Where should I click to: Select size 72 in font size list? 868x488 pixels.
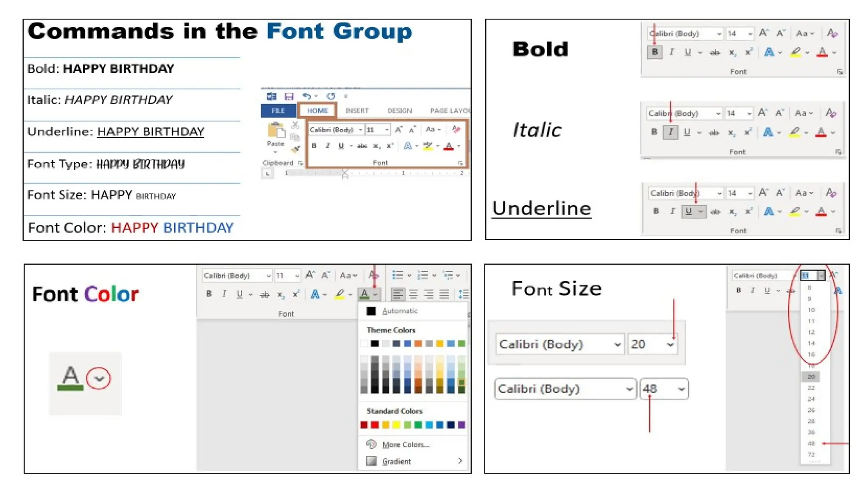pos(811,455)
